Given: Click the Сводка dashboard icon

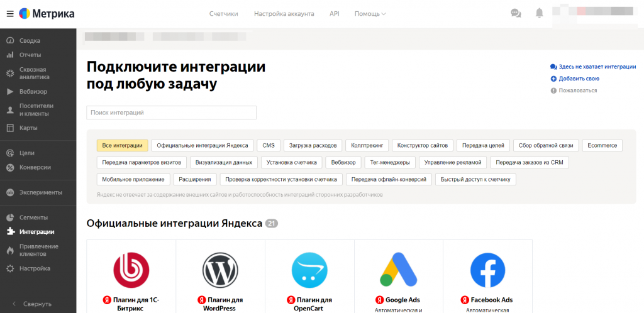Looking at the screenshot, I should click(11, 41).
